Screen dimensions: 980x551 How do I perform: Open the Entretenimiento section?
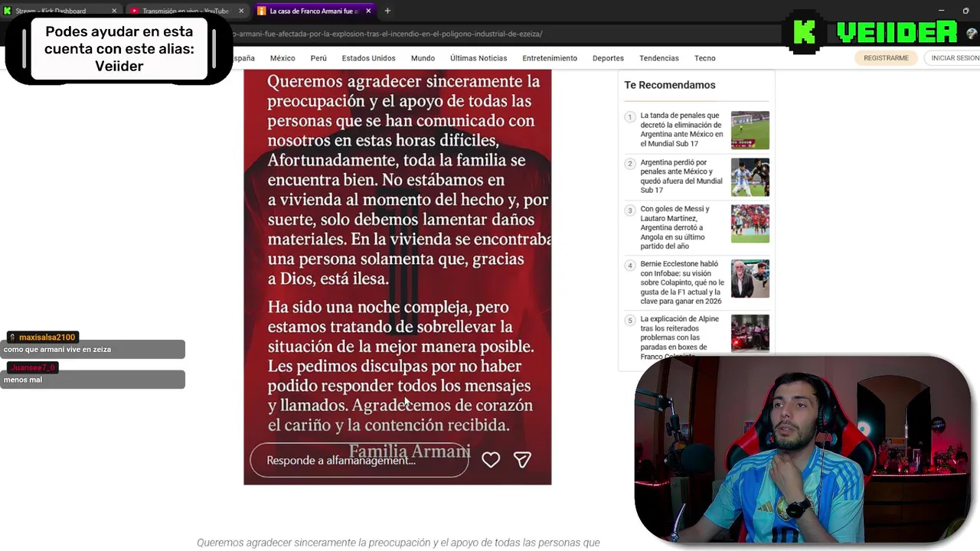550,58
